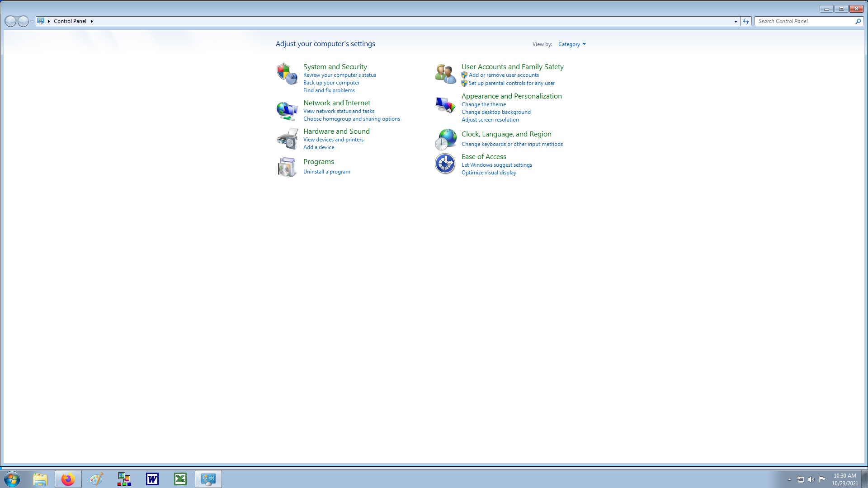The height and width of the screenshot is (488, 868).
Task: Open the Action Center flag icon
Action: pos(822,479)
